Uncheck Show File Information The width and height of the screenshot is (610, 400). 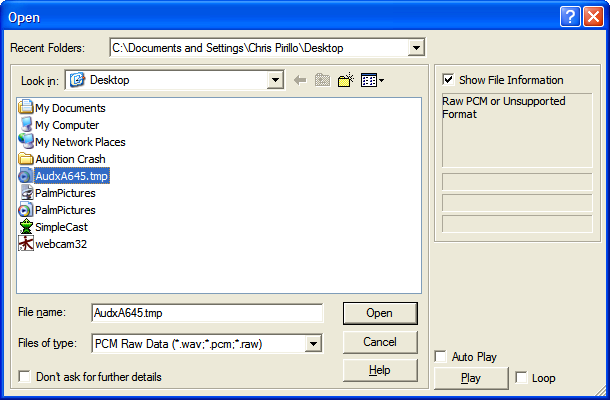[448, 80]
